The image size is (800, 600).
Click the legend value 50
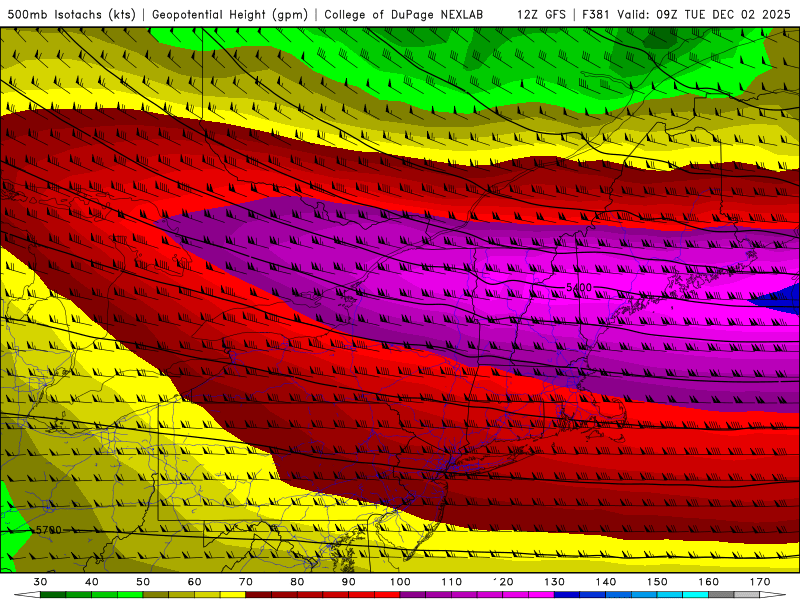[143, 582]
